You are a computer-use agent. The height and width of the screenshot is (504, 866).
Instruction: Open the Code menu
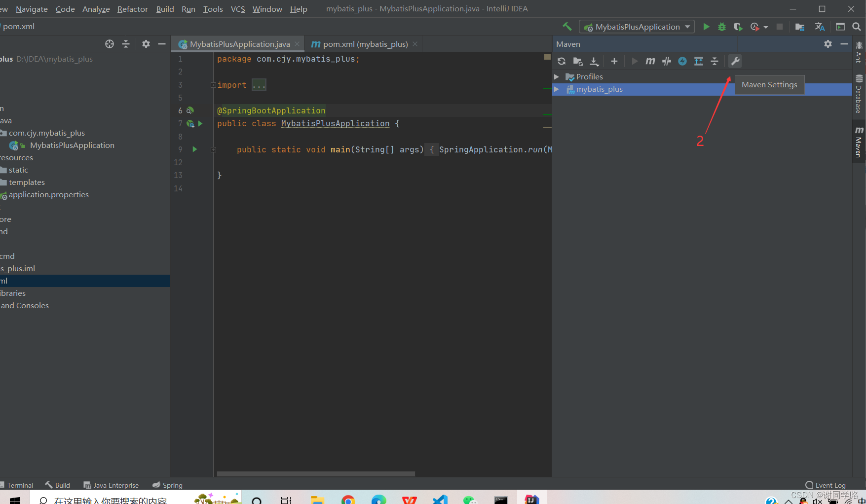[65, 9]
